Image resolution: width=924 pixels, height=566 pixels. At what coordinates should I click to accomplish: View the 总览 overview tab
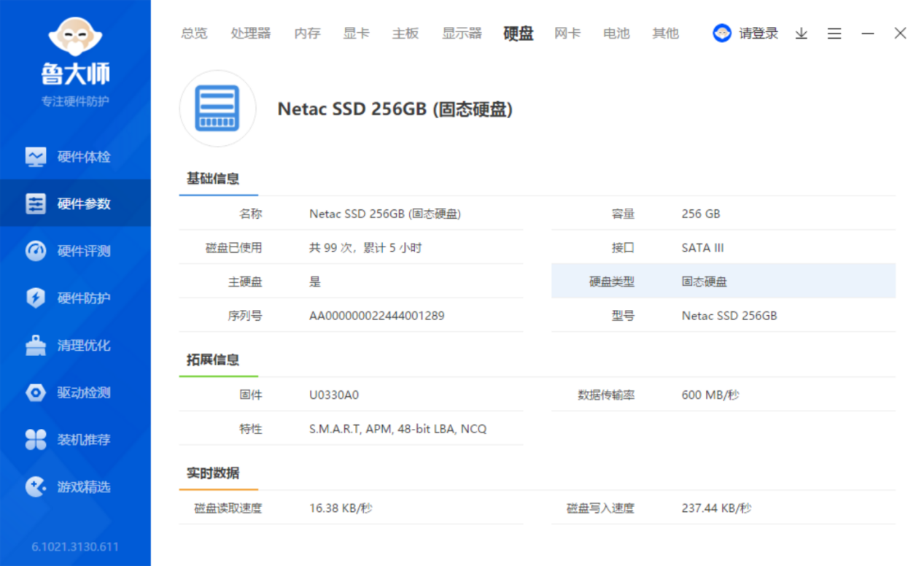[193, 34]
